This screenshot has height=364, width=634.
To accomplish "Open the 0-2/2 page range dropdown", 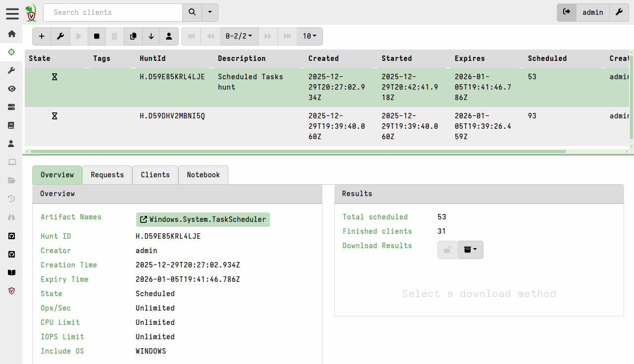I will point(239,36).
